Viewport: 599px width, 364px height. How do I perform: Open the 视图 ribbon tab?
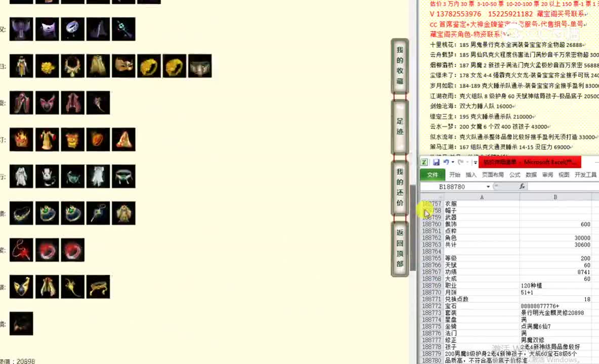click(x=564, y=175)
